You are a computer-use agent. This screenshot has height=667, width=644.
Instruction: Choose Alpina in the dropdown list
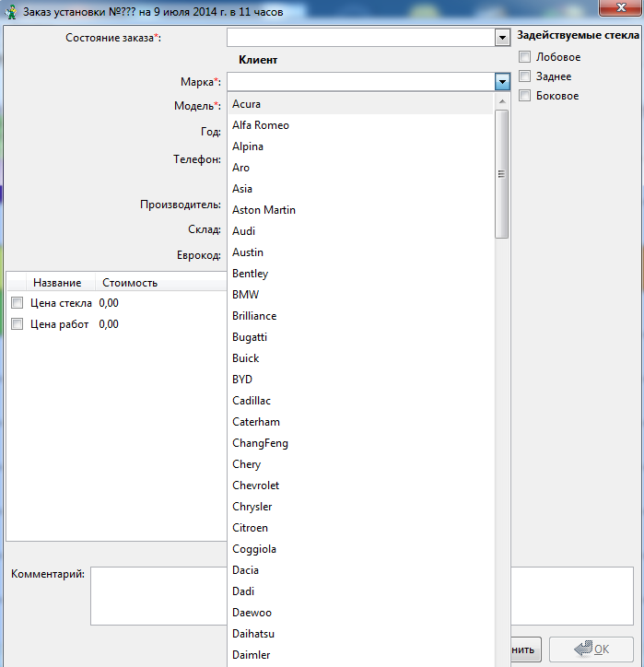click(361, 146)
